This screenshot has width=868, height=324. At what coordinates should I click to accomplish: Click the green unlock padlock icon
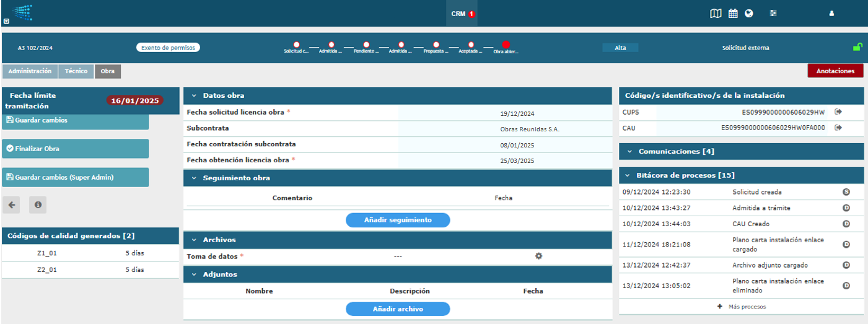pyautogui.click(x=857, y=47)
